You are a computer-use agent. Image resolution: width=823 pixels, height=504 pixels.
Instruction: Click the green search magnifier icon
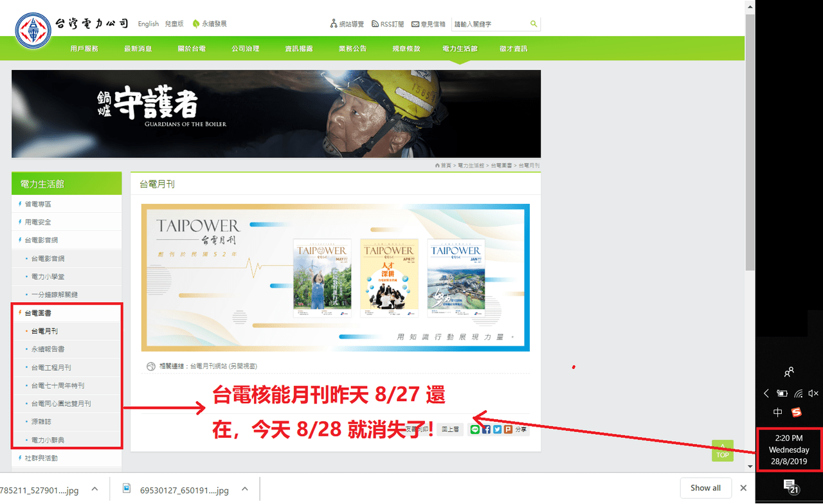tap(534, 24)
